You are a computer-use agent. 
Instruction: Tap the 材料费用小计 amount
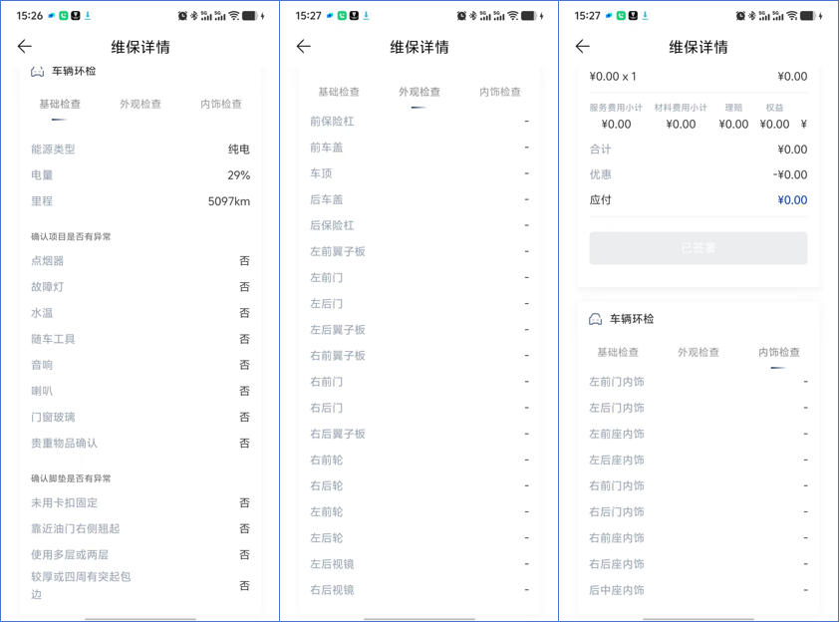click(x=681, y=125)
